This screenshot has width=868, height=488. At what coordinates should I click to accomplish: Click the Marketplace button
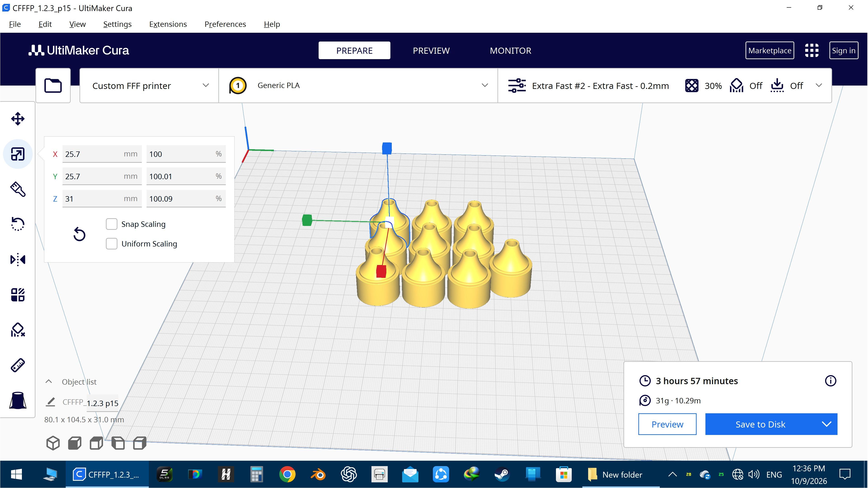(x=770, y=51)
